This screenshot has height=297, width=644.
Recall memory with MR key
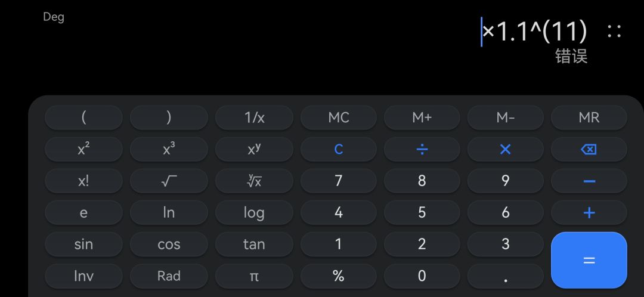click(589, 117)
